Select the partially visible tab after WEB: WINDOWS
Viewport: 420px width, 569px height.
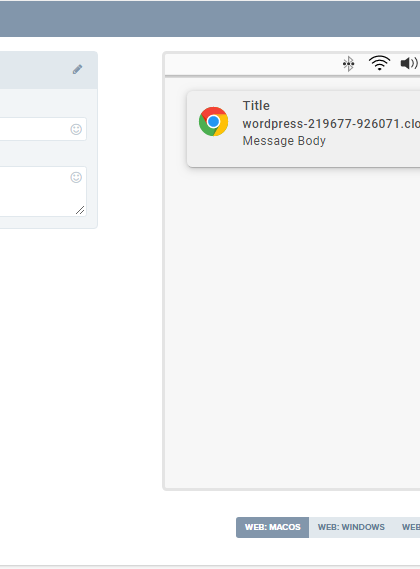[x=410, y=527]
